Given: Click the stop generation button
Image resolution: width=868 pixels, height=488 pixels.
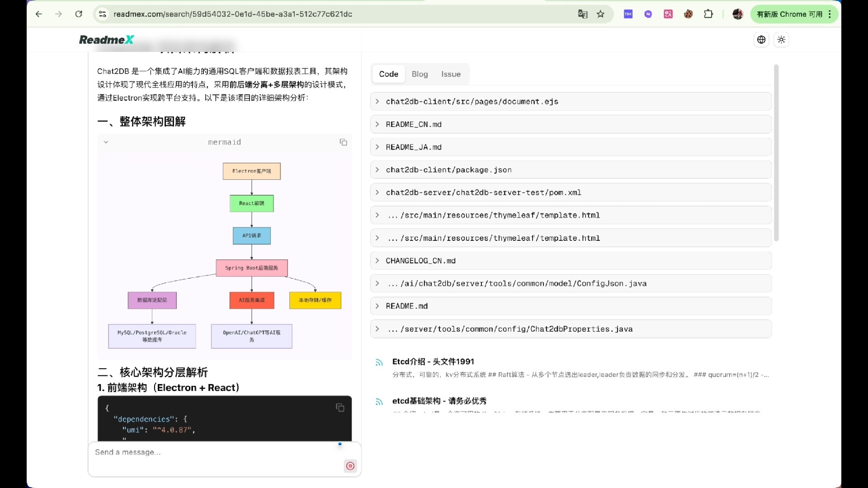Looking at the screenshot, I should click(x=350, y=466).
